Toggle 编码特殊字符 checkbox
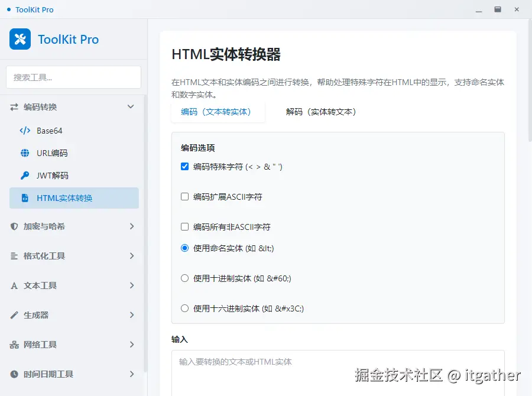The height and width of the screenshot is (396, 532). point(184,167)
